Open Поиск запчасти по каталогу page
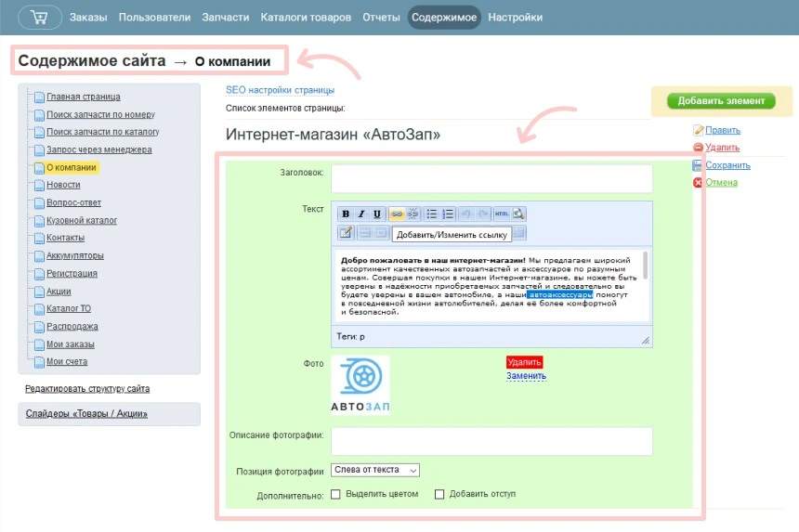The width and height of the screenshot is (799, 532). pos(103,132)
